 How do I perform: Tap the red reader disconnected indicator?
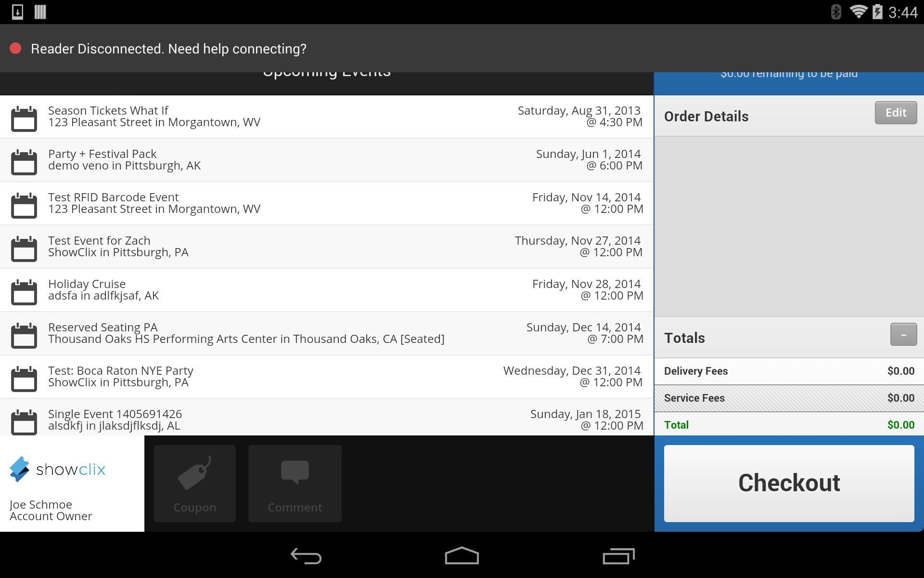coord(15,48)
